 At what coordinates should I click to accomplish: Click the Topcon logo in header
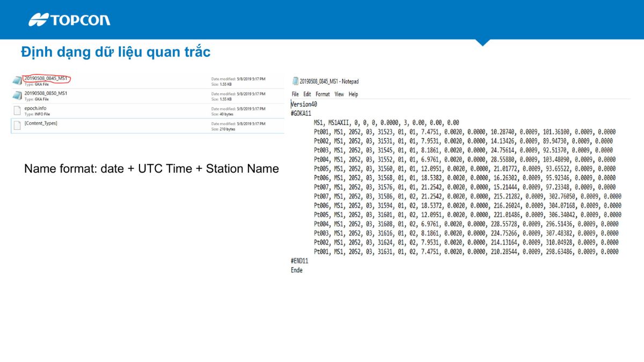tap(69, 20)
